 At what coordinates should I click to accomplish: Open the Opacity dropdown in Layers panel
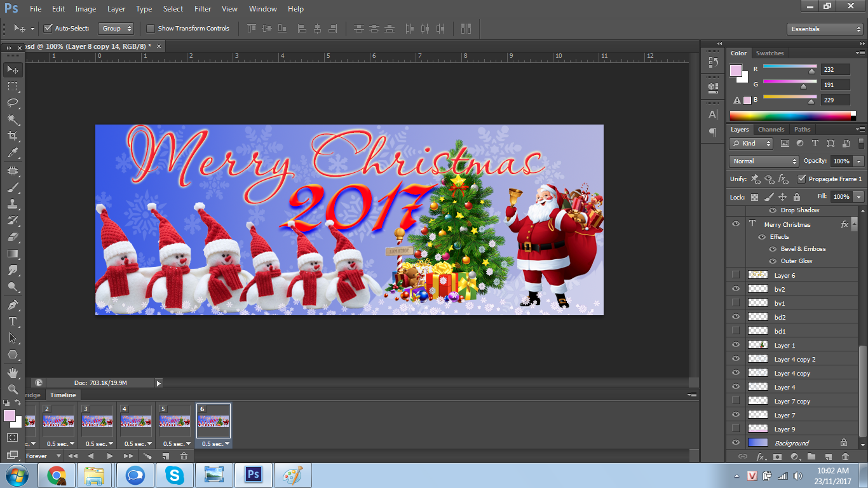coord(858,161)
